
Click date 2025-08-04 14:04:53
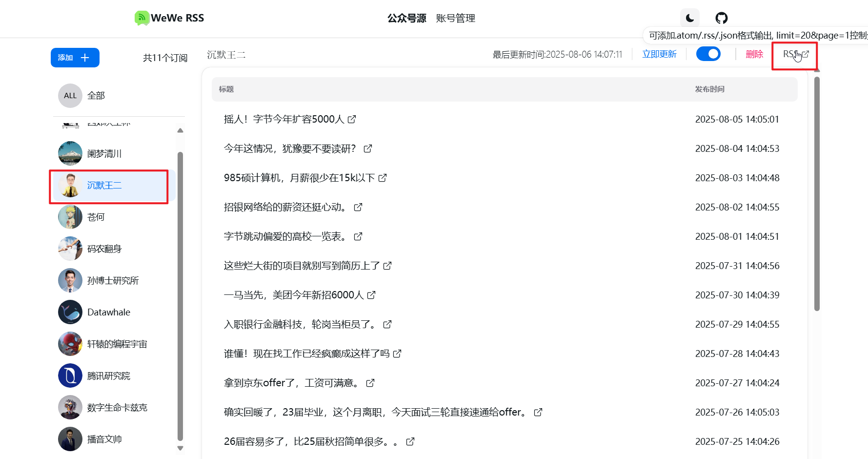tap(737, 148)
